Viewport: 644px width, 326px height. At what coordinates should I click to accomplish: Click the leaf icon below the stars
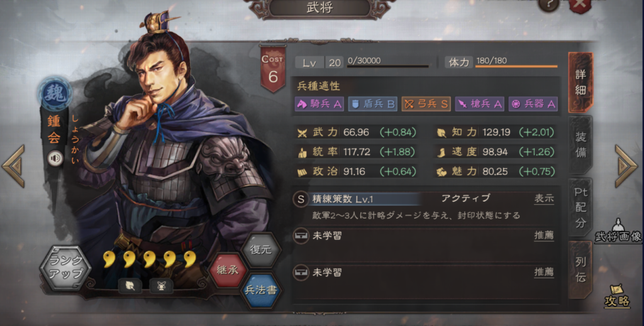(x=130, y=286)
